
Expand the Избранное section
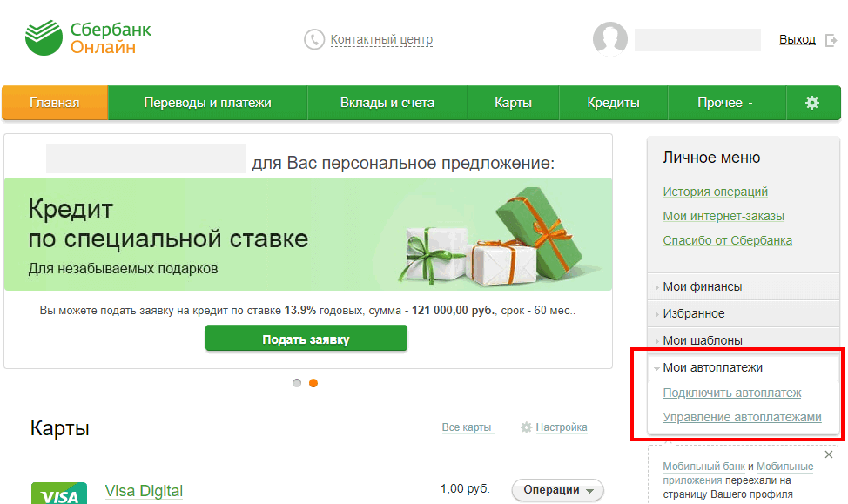(x=744, y=313)
